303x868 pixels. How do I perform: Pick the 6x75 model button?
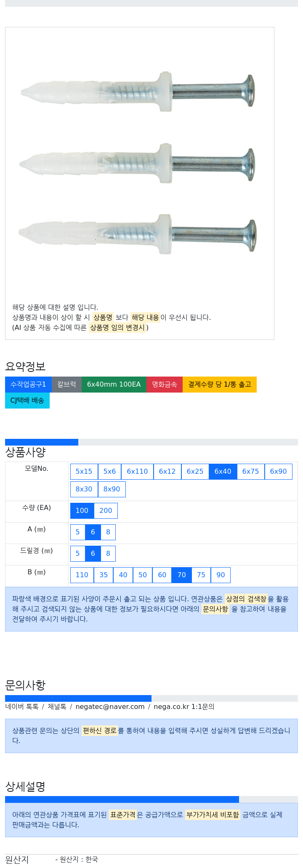[x=250, y=471]
